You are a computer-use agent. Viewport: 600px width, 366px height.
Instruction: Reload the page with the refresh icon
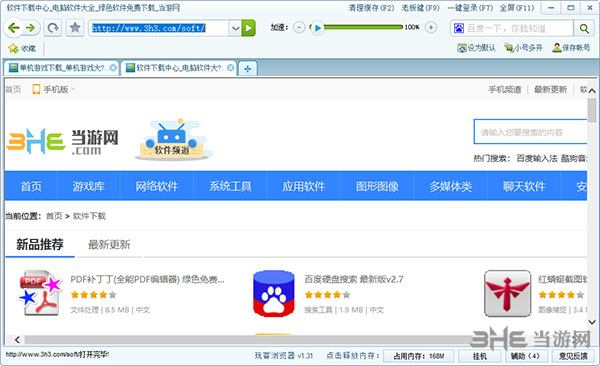(x=53, y=28)
